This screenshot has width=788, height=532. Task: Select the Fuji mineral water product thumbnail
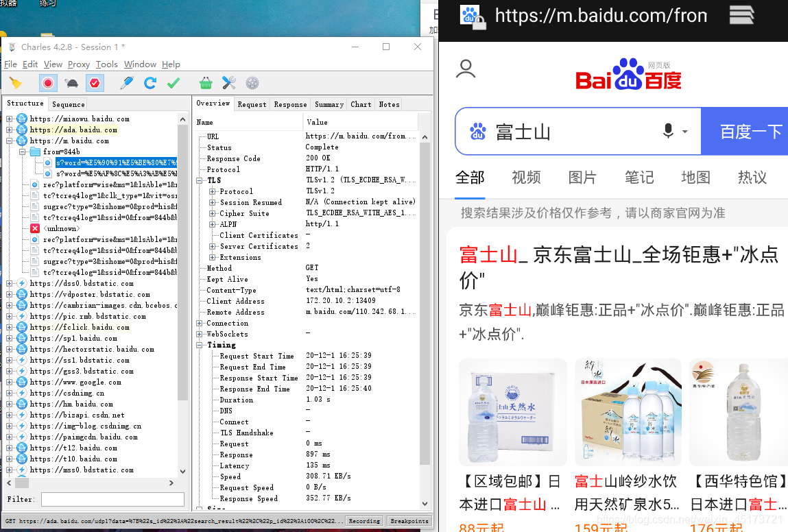(628, 410)
